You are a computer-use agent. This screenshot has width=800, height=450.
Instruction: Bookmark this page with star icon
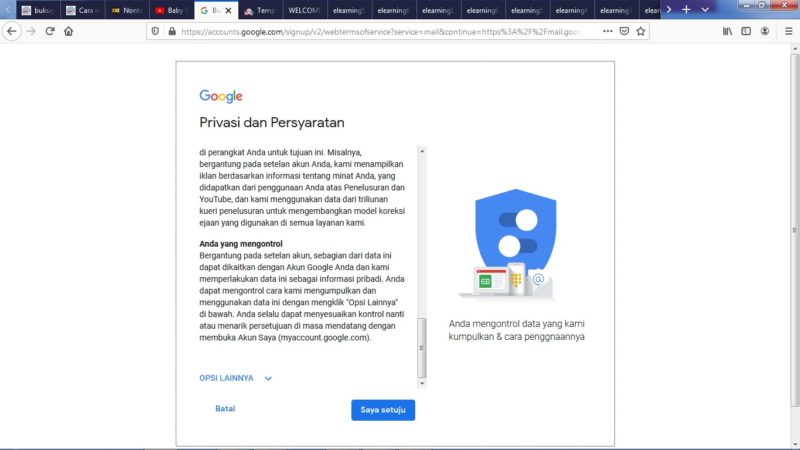[x=641, y=31]
